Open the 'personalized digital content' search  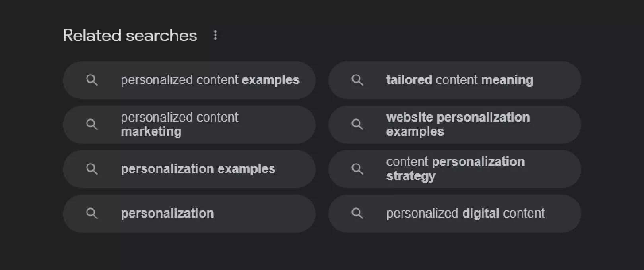465,214
